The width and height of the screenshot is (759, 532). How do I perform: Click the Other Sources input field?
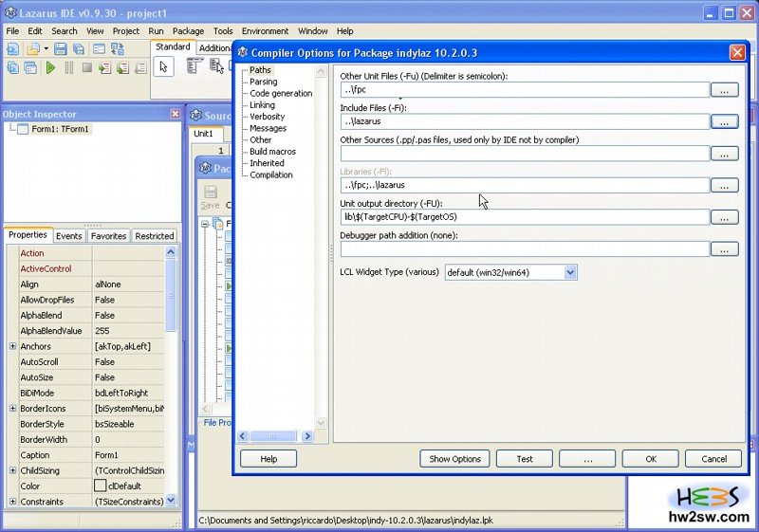click(x=525, y=154)
